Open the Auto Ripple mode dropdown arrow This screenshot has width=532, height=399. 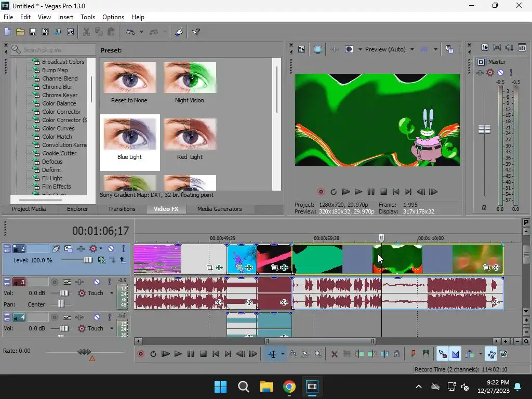(481, 354)
